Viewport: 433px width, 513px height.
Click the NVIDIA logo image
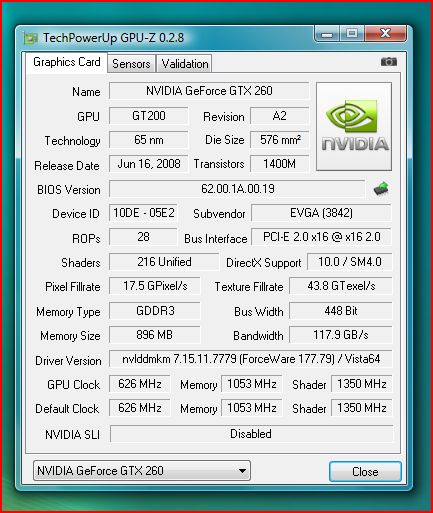tap(354, 126)
